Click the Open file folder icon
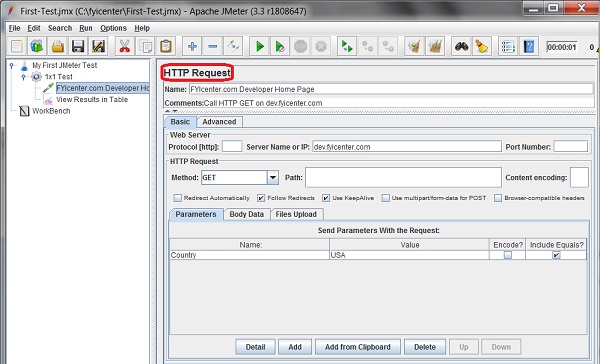 pos(57,47)
